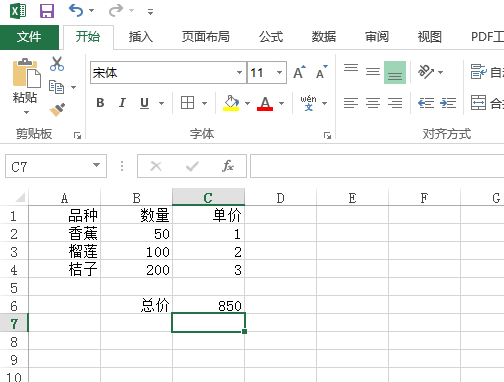The image size is (504, 382).
Task: Open the font color palette arrow
Action: pyautogui.click(x=281, y=103)
